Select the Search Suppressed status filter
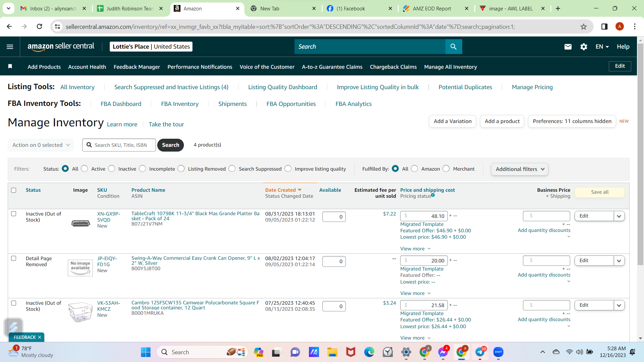Viewport: 644px width, 362px height. 232,169
